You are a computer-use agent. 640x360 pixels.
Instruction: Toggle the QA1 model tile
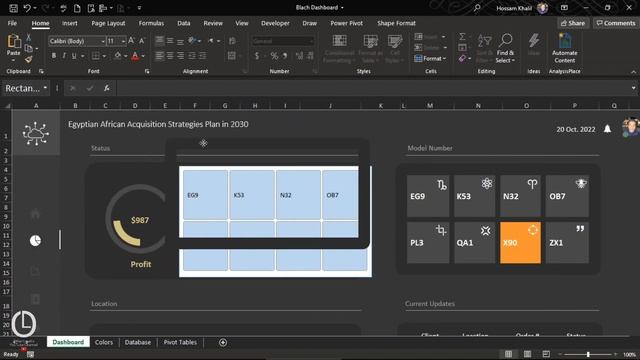click(x=474, y=243)
